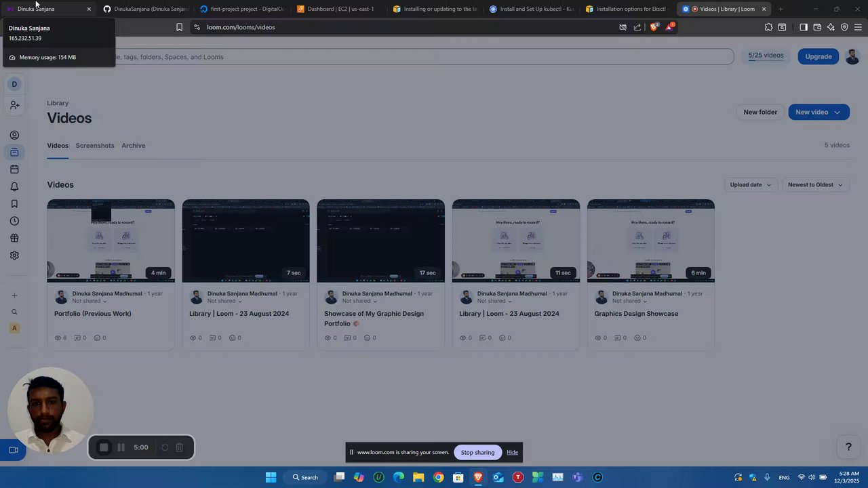Open the For You profile sidebar icon

coord(14,135)
